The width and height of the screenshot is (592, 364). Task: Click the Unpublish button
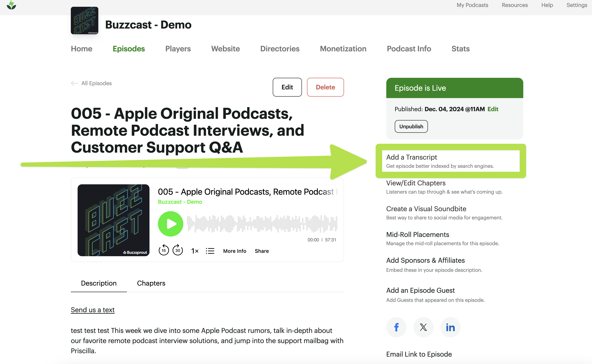(411, 126)
